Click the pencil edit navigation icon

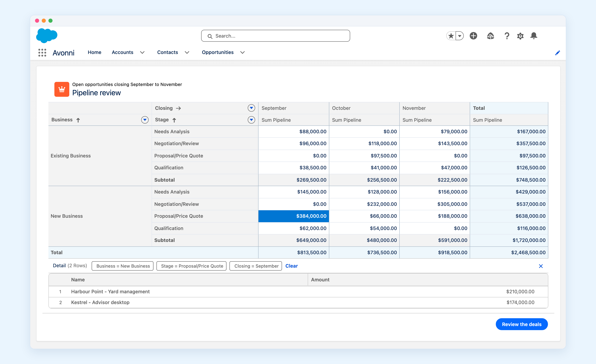tap(558, 53)
